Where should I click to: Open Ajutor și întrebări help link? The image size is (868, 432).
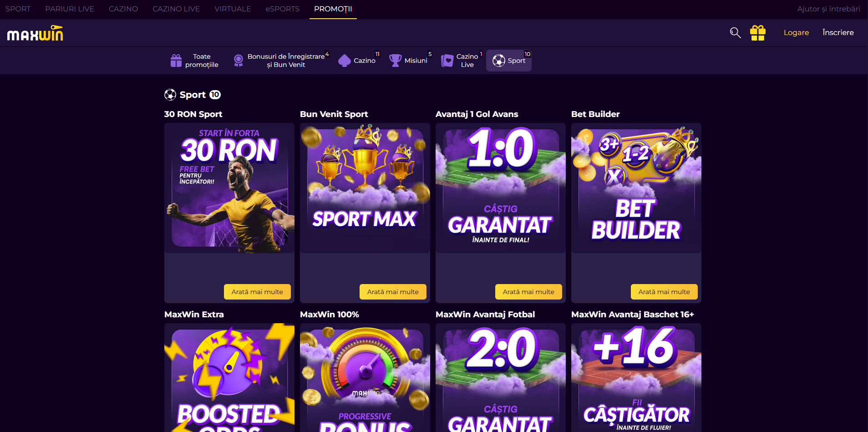click(828, 9)
